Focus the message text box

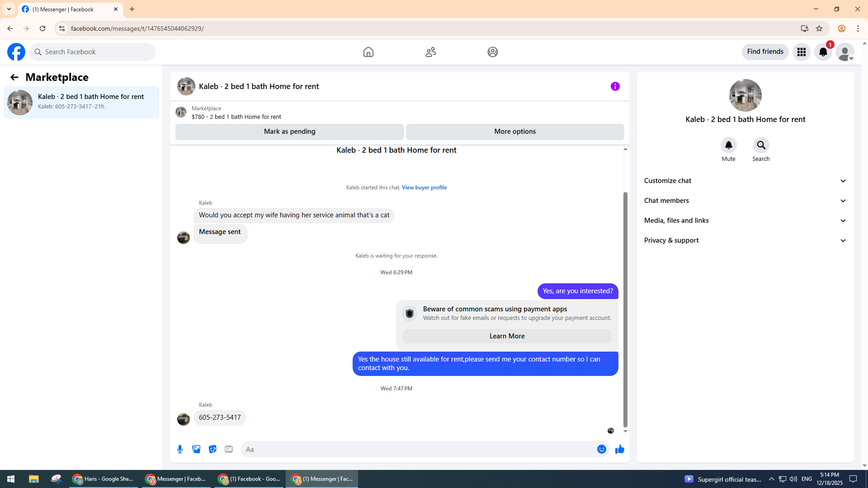point(418,449)
